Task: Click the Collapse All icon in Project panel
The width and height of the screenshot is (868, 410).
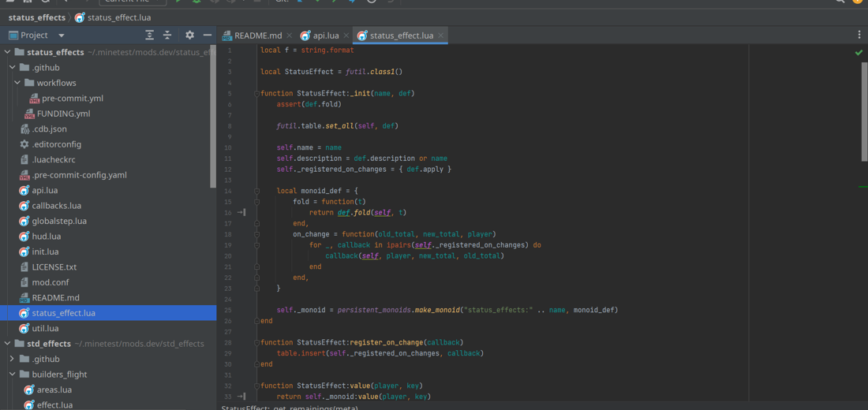Action: pos(167,35)
